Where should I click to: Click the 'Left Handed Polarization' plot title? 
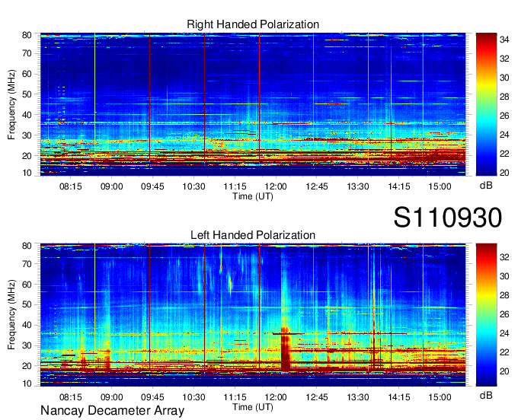point(253,235)
